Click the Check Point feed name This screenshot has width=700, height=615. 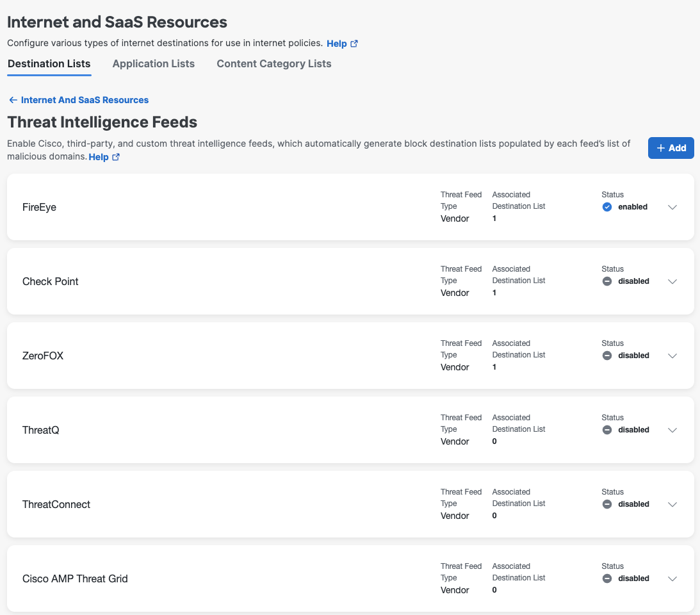(x=51, y=281)
